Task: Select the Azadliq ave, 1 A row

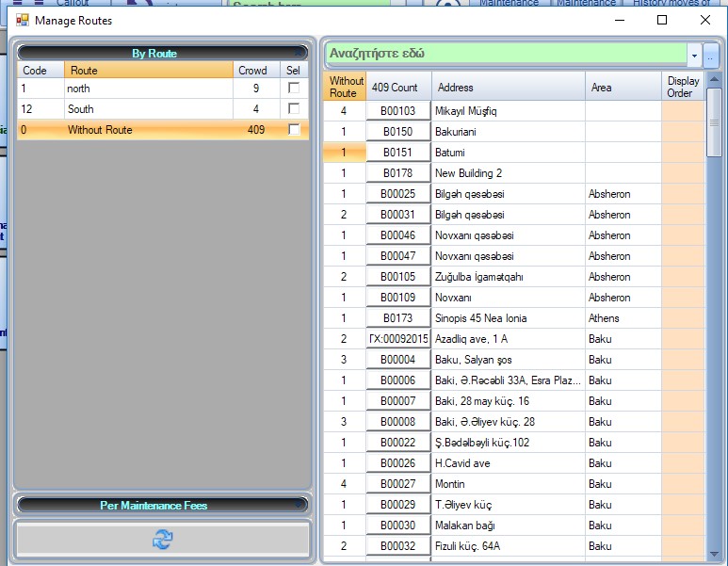Action: pos(508,339)
